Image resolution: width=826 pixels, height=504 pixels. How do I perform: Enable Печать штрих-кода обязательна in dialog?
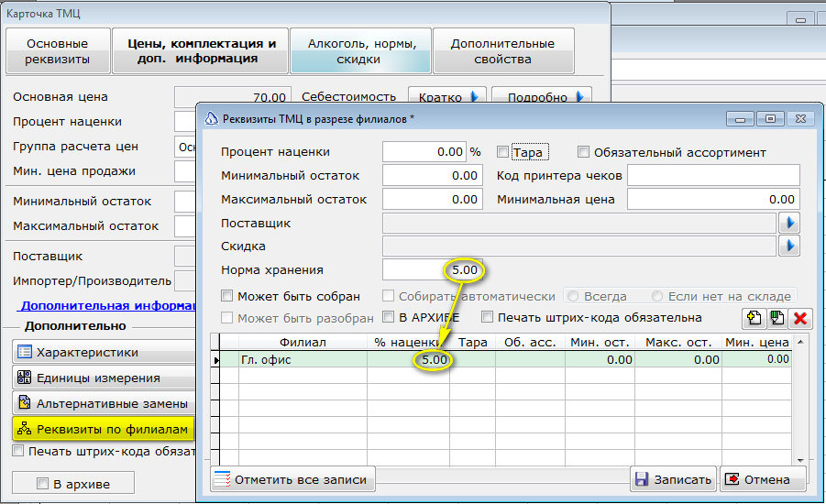point(488,317)
